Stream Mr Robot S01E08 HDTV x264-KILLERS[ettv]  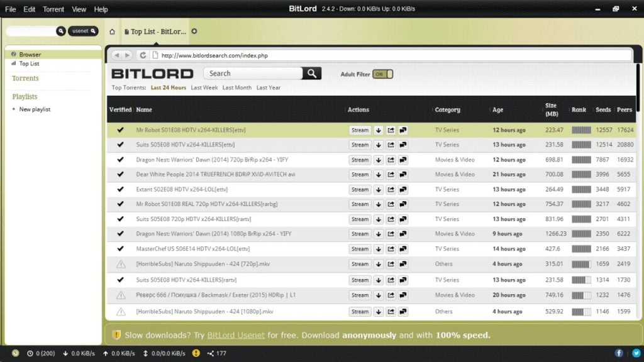[360, 130]
